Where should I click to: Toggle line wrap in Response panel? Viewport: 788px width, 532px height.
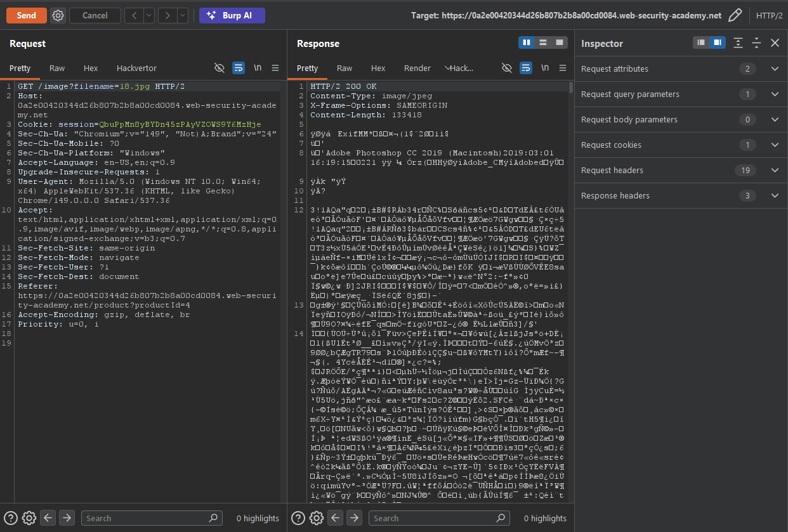pyautogui.click(x=526, y=68)
